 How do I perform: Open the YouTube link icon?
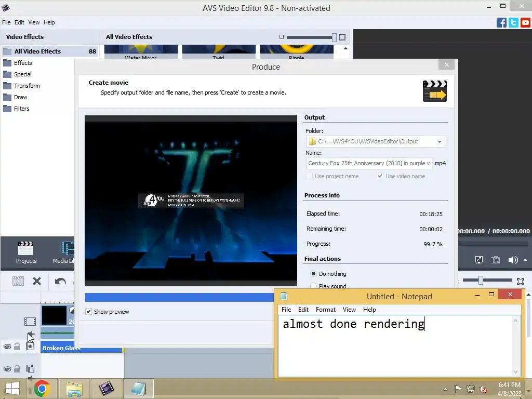pyautogui.click(x=525, y=23)
